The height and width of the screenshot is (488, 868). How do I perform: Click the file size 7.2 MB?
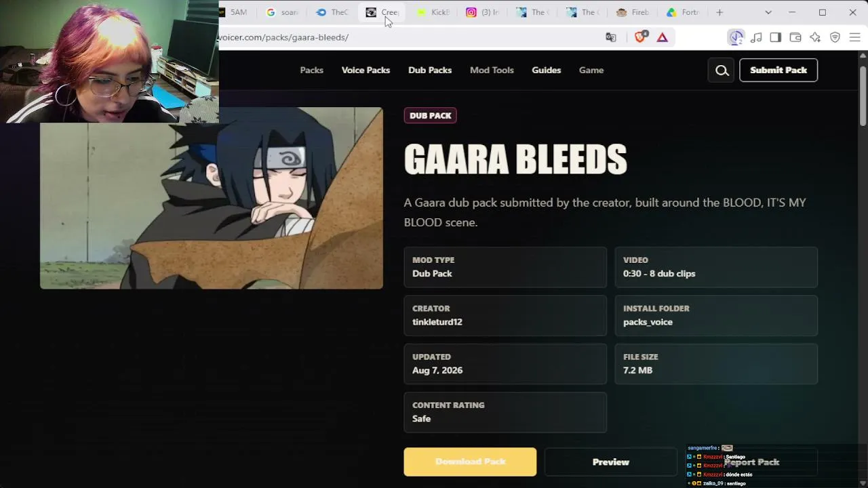coord(637,370)
